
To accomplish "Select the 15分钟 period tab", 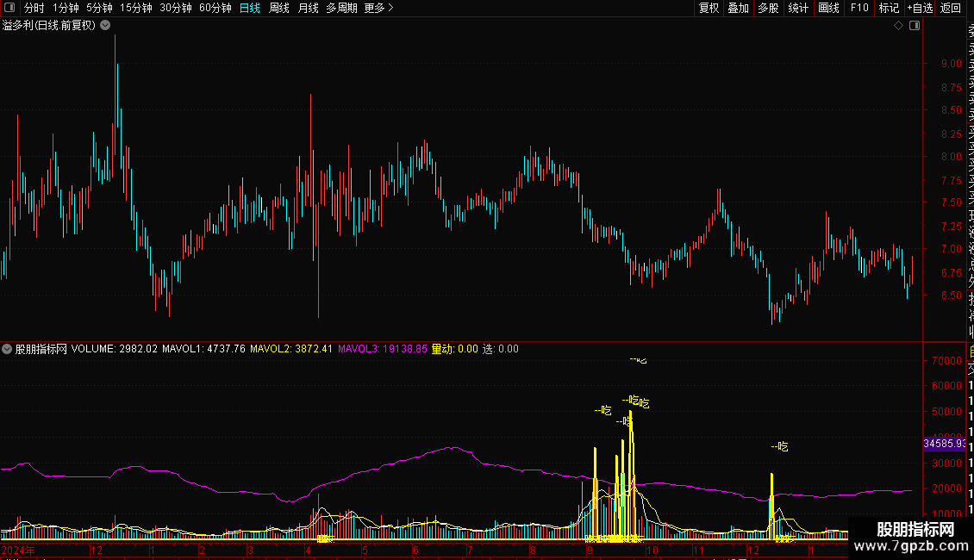I will (136, 8).
